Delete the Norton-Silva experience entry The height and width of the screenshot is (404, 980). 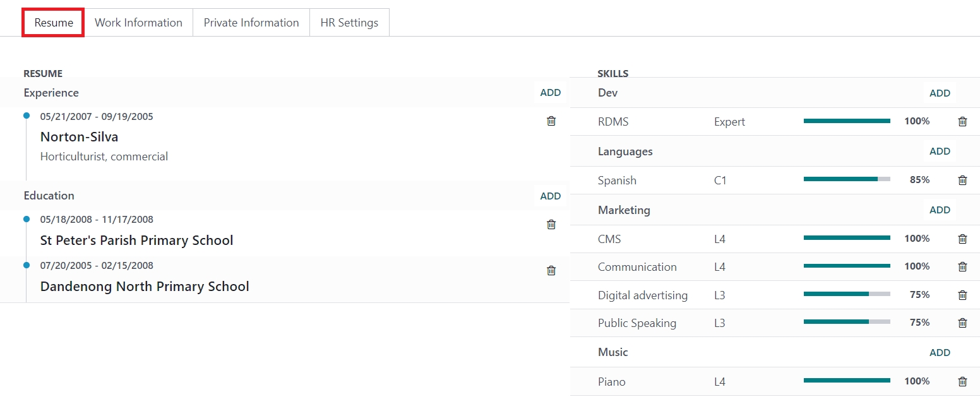pos(551,121)
